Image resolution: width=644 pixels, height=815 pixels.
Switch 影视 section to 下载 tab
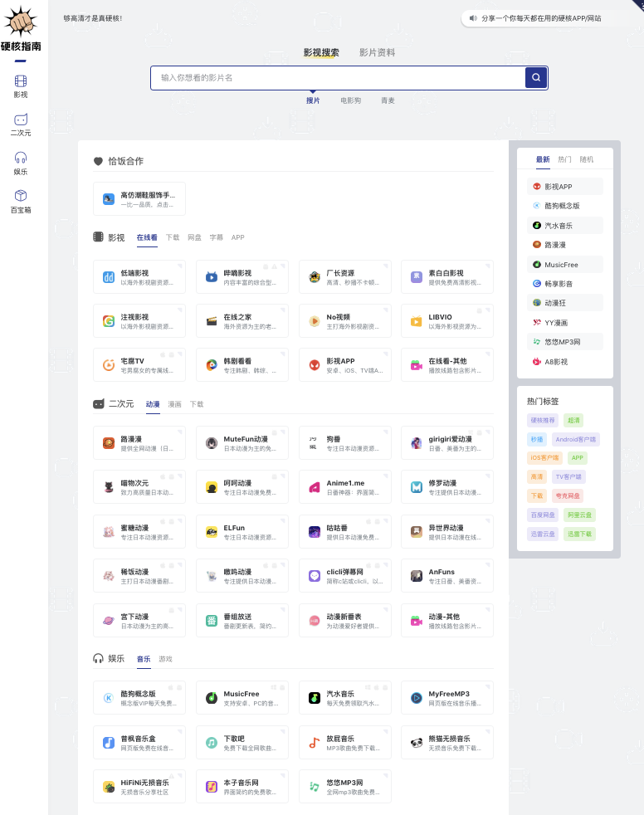[x=173, y=237]
